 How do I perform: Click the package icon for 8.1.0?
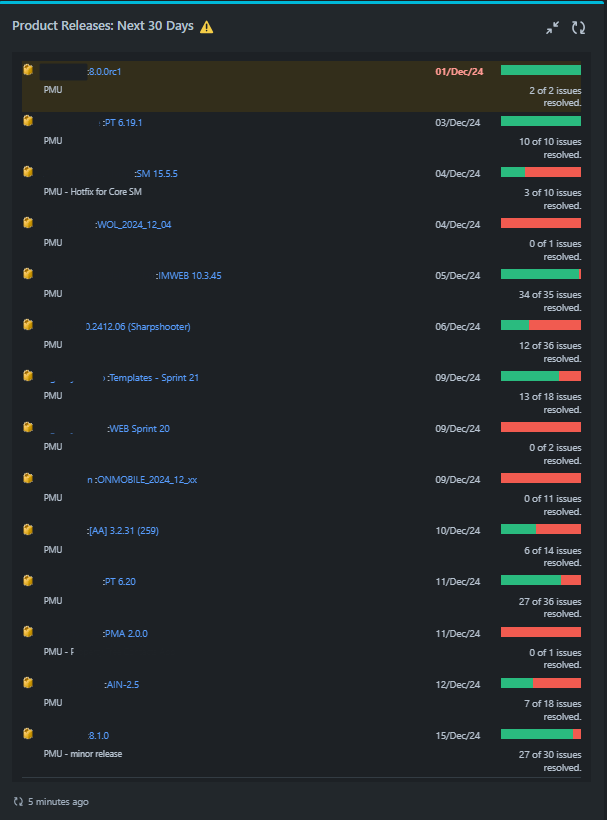pos(28,734)
